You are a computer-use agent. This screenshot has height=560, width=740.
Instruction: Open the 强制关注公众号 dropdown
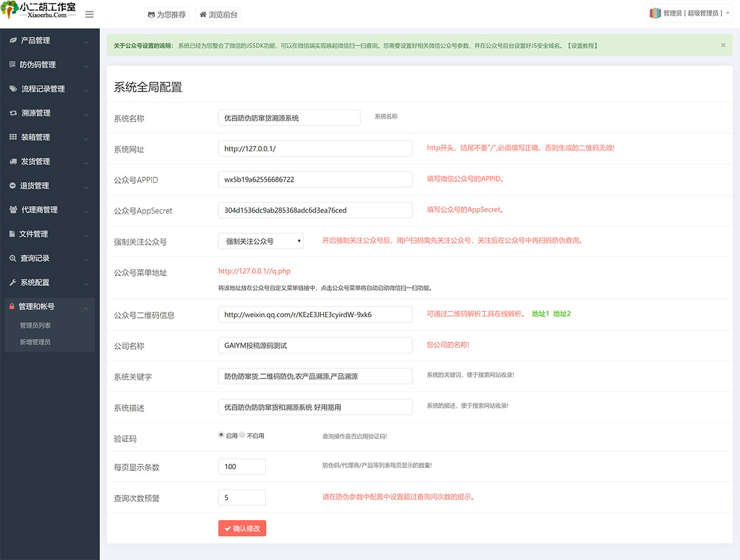[260, 240]
